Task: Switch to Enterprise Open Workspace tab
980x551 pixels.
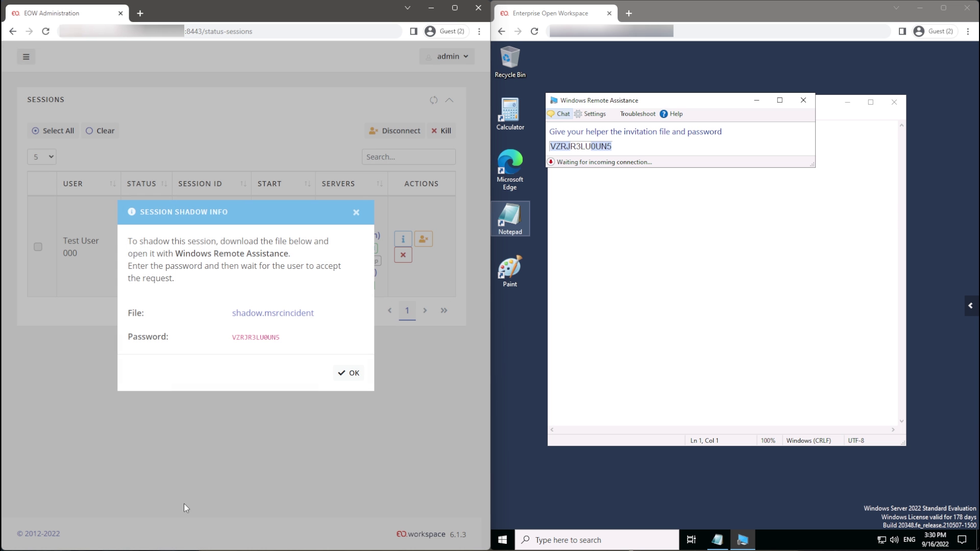Action: (556, 13)
